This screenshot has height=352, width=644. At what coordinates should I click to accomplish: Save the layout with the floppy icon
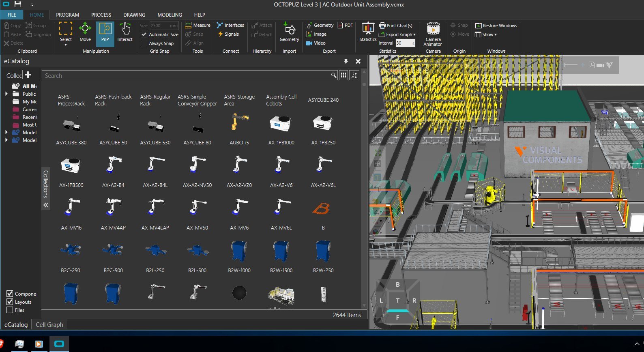(x=18, y=4)
